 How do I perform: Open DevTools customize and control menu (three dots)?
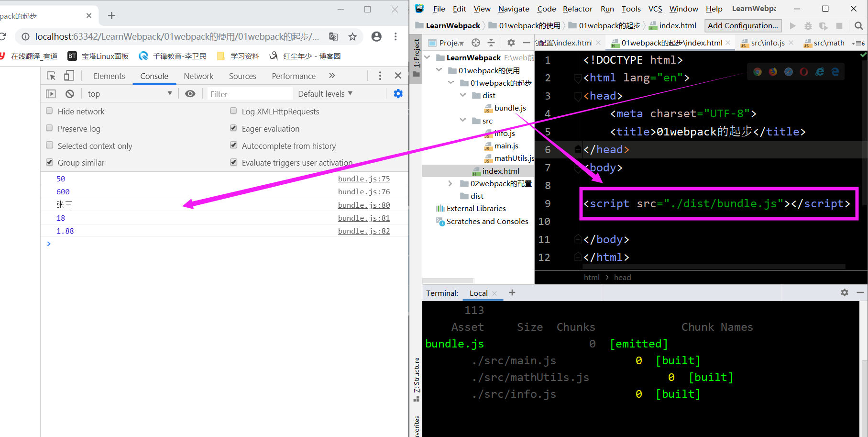click(x=380, y=76)
